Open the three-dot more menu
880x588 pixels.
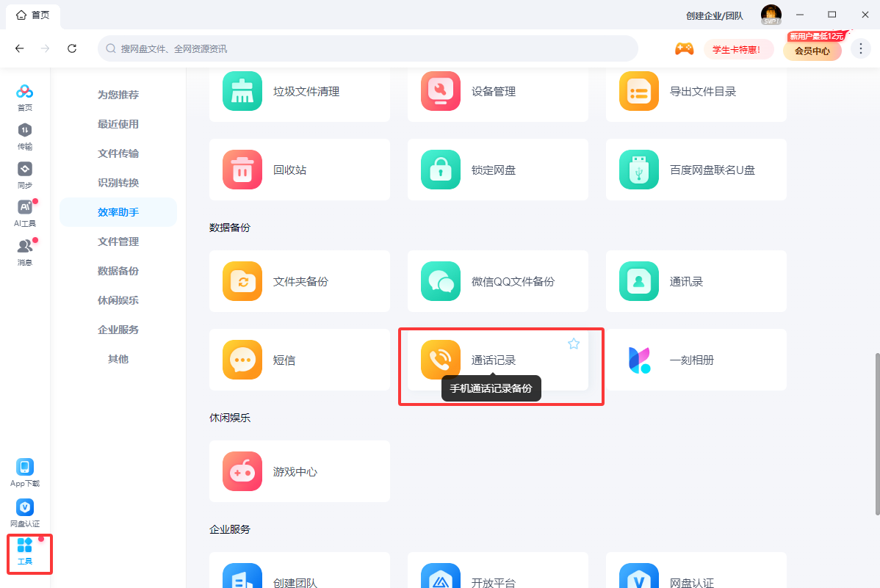point(860,48)
